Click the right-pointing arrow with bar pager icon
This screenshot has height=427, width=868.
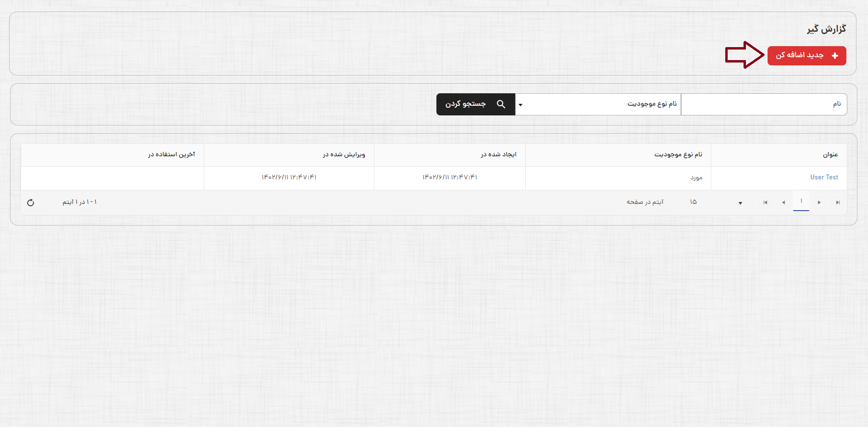coord(838,202)
